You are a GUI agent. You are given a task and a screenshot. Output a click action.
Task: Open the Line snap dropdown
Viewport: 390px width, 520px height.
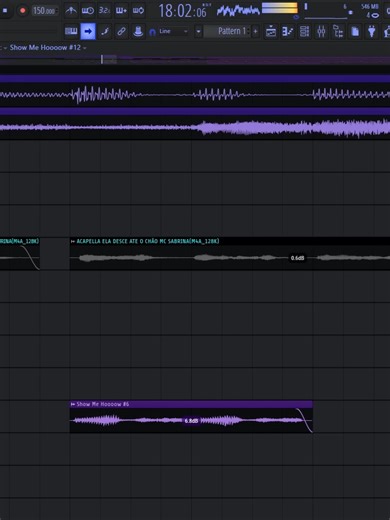(173, 31)
